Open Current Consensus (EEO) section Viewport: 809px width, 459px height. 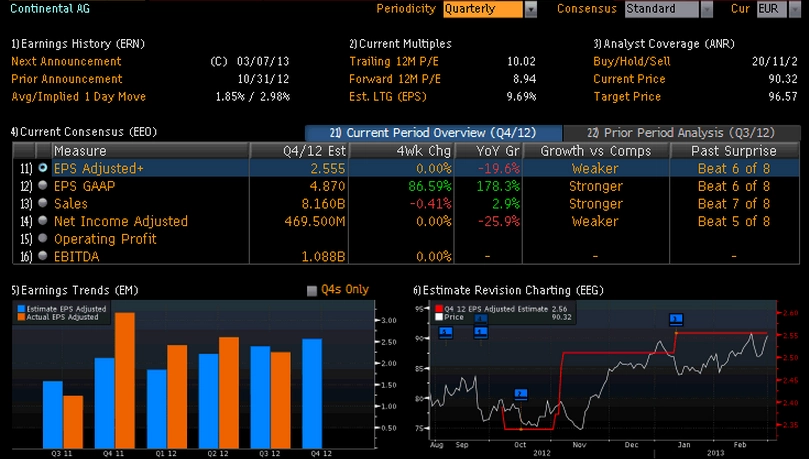pos(84,132)
